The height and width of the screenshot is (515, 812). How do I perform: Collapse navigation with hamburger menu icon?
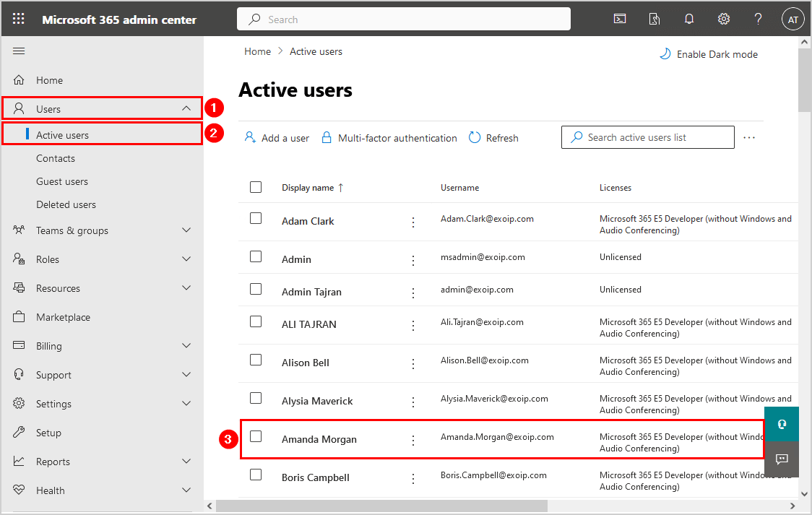pyautogui.click(x=20, y=51)
